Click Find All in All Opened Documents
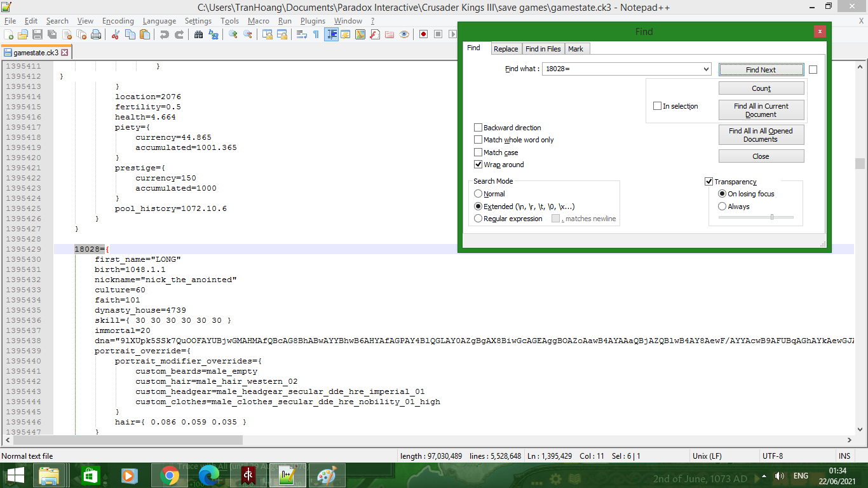The width and height of the screenshot is (868, 488). click(x=761, y=135)
